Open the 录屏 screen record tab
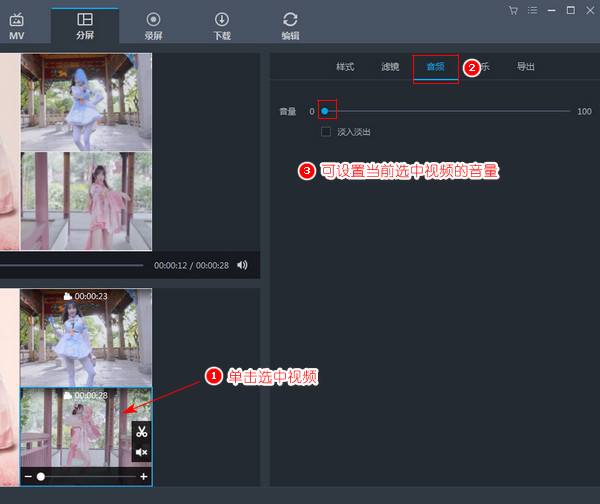 coord(153,27)
